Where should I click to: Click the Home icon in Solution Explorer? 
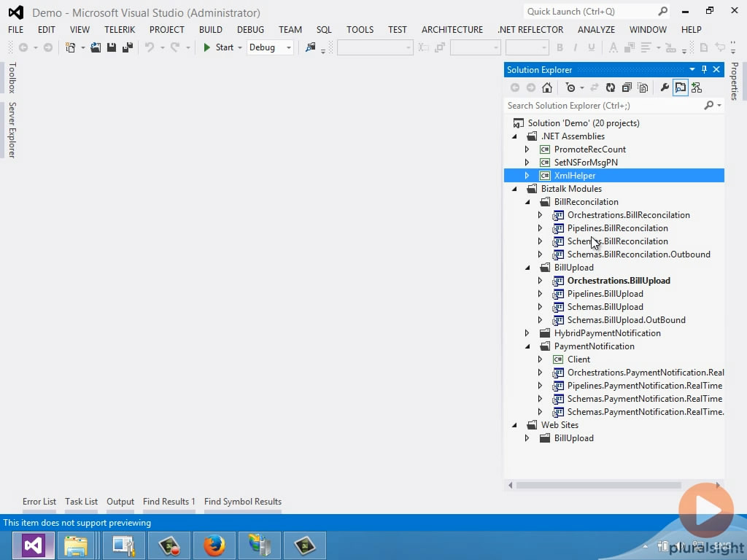[547, 87]
